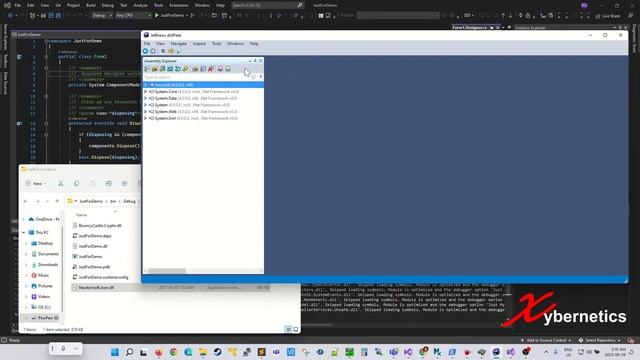The image size is (640, 360).
Task: Expand the mscorlib assembly node
Action: coord(146,85)
